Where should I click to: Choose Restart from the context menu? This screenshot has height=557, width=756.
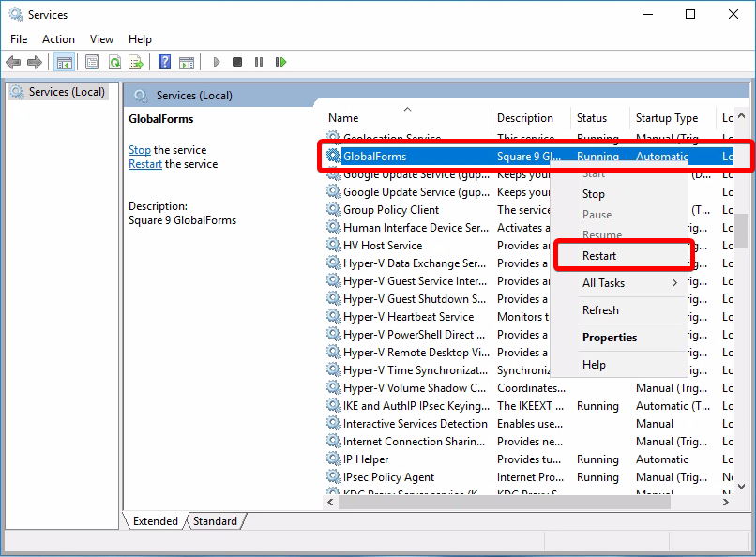point(599,256)
